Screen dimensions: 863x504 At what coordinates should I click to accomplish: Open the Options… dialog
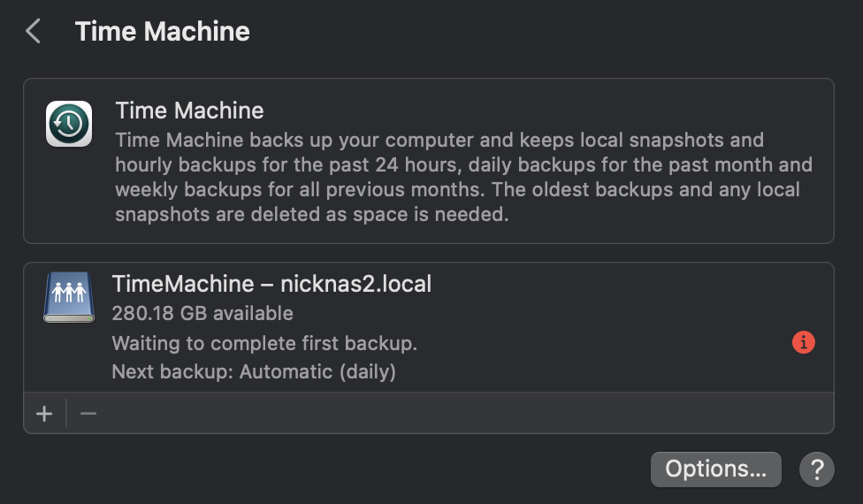click(x=715, y=470)
